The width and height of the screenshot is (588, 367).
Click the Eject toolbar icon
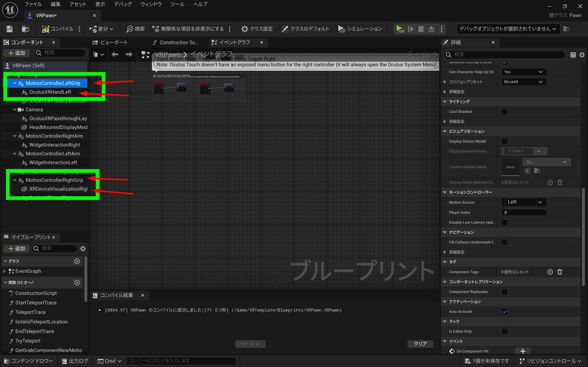tap(431, 29)
